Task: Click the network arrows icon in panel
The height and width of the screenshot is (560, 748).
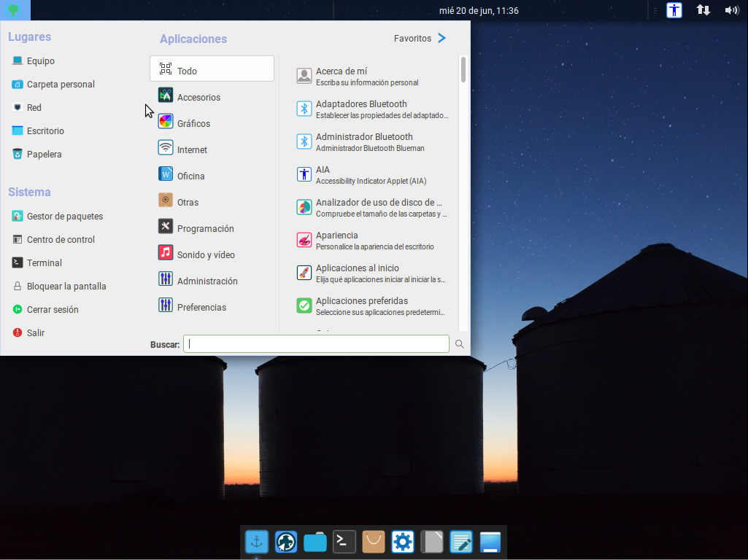Action: (703, 10)
